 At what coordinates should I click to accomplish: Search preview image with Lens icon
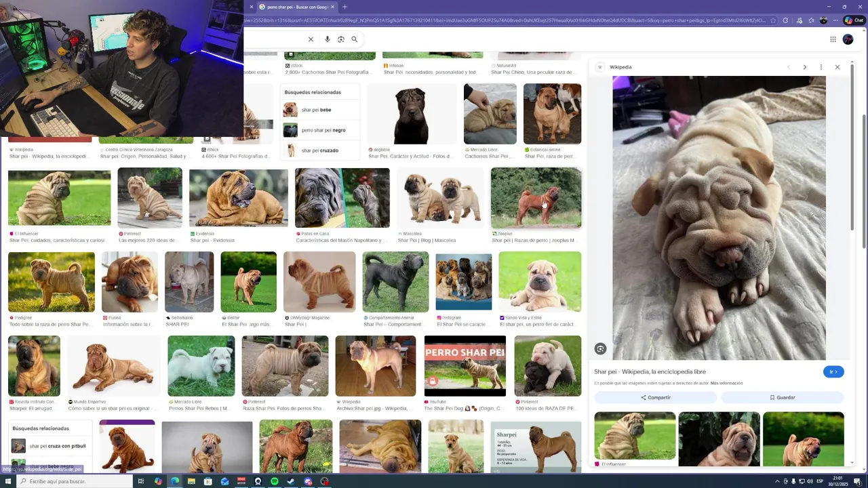click(600, 348)
